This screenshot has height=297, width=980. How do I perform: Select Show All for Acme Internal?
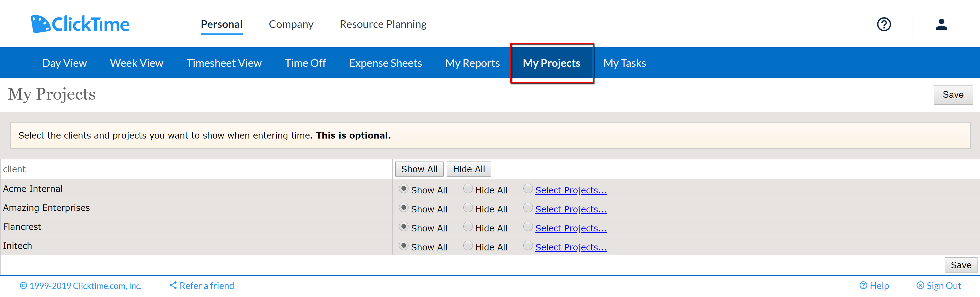[x=404, y=188]
